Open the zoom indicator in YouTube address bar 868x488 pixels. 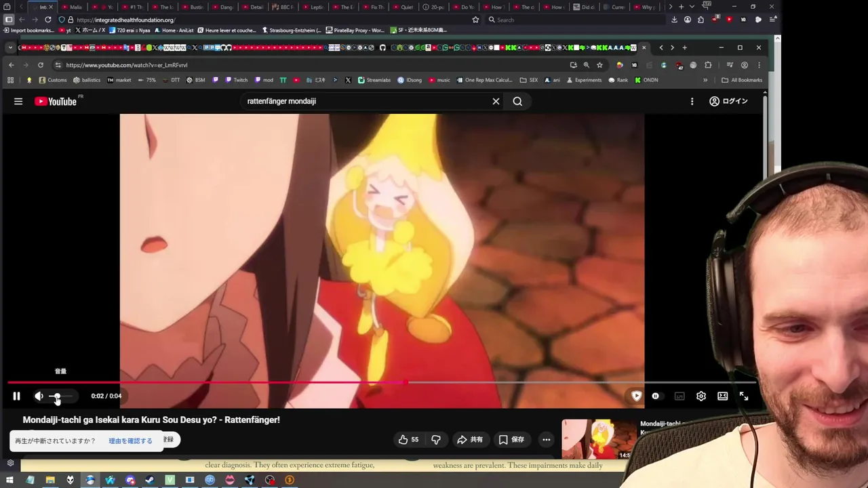(587, 65)
